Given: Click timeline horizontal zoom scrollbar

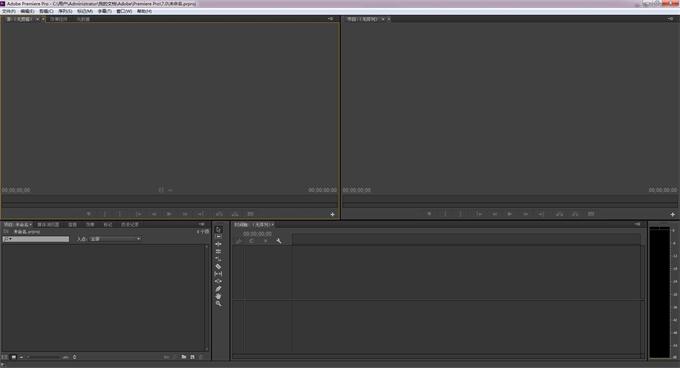Looking at the screenshot, I should tap(438, 357).
